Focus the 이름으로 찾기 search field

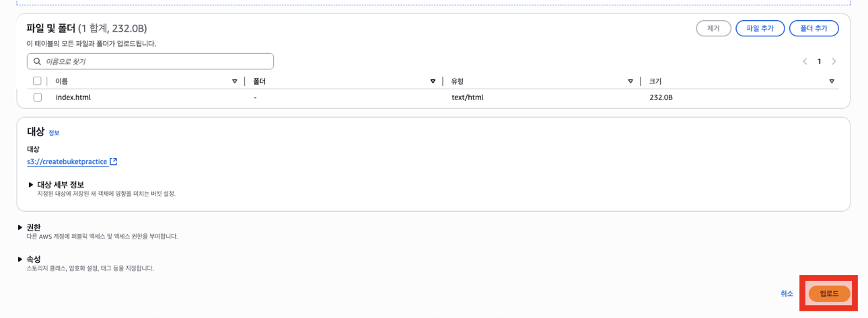[150, 61]
